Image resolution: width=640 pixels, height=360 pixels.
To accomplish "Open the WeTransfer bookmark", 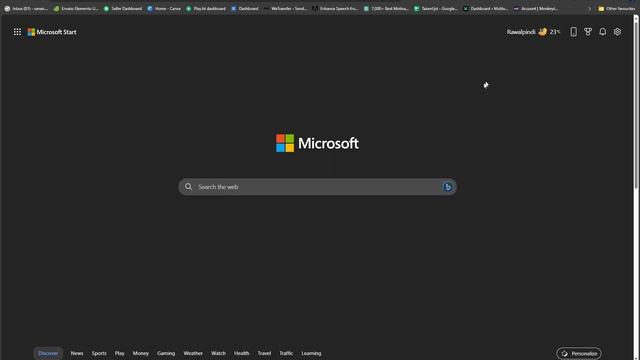I will (x=285, y=9).
